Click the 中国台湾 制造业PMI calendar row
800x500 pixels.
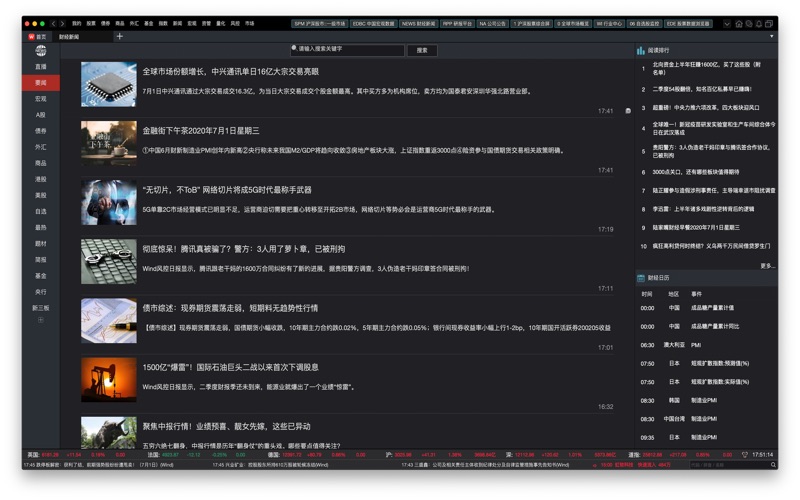click(x=707, y=419)
